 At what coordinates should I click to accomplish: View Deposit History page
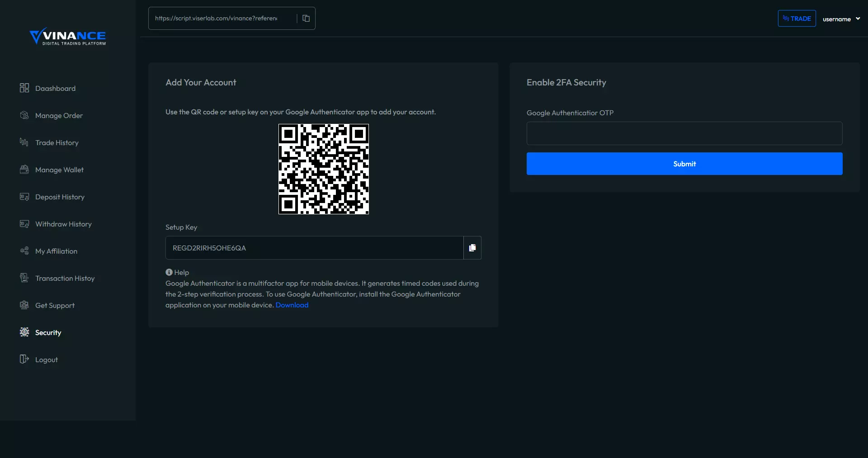tap(60, 197)
